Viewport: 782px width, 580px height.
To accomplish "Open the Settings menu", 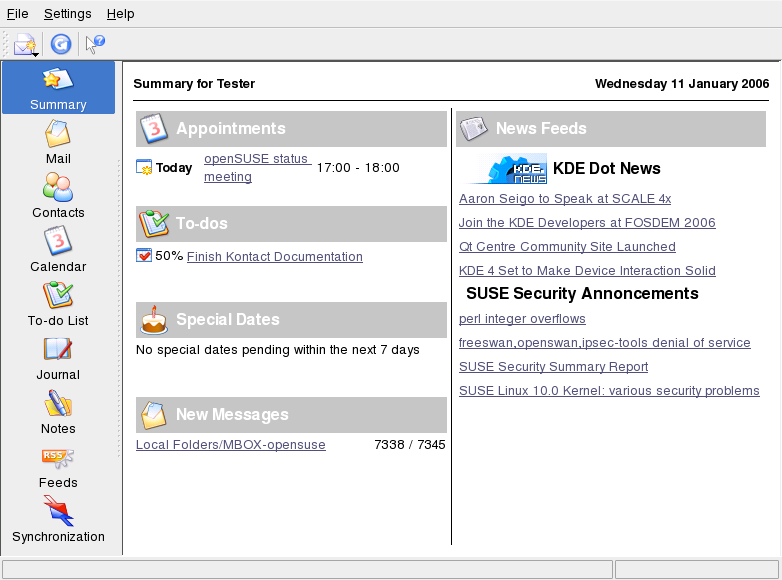I will (67, 14).
